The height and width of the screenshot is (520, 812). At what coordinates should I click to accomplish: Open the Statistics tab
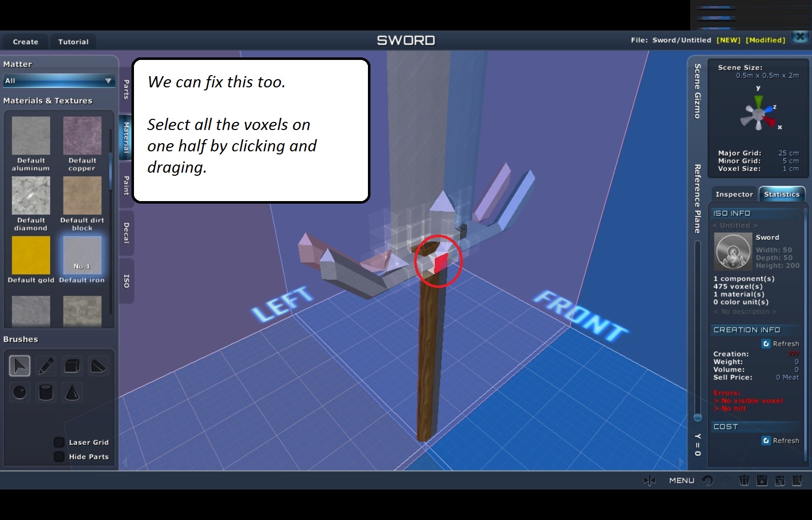coord(782,194)
